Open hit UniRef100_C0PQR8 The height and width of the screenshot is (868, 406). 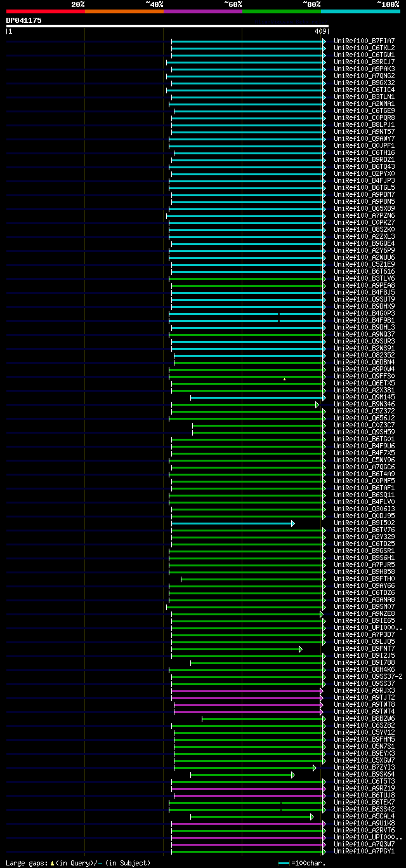tap(364, 117)
